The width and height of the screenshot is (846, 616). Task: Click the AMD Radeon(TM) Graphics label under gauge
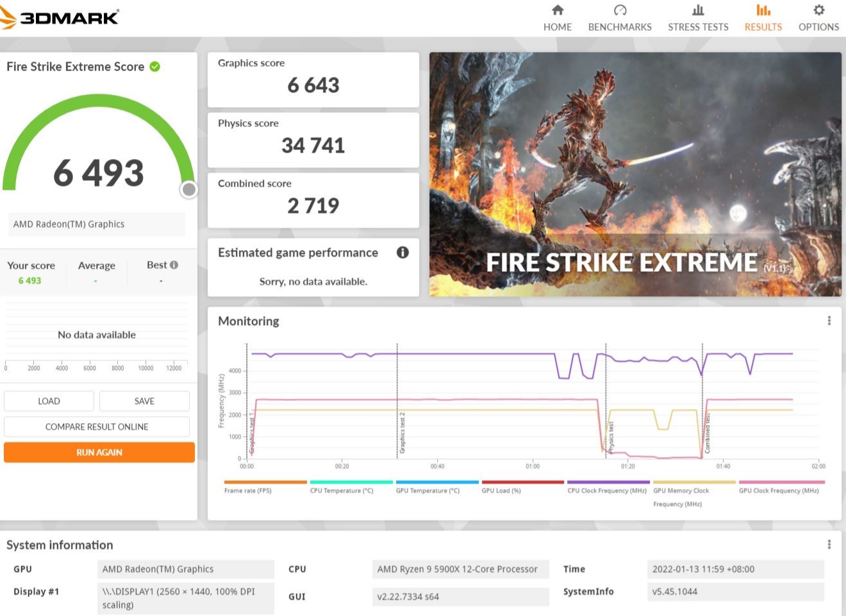tap(96, 224)
